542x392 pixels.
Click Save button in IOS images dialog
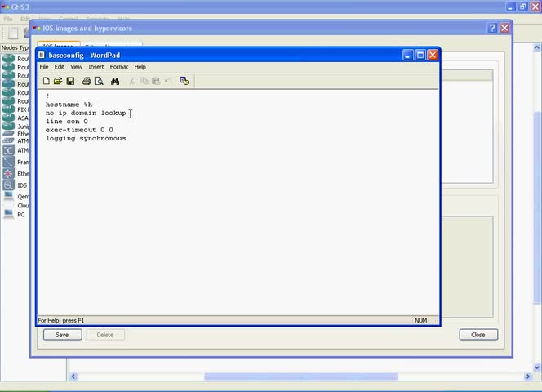pyautogui.click(x=62, y=335)
